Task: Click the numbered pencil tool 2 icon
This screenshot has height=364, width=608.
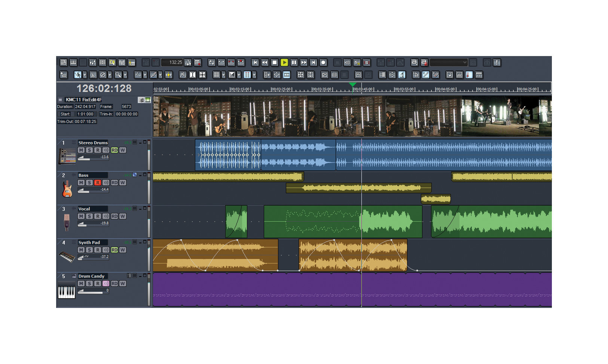Action: click(x=426, y=75)
